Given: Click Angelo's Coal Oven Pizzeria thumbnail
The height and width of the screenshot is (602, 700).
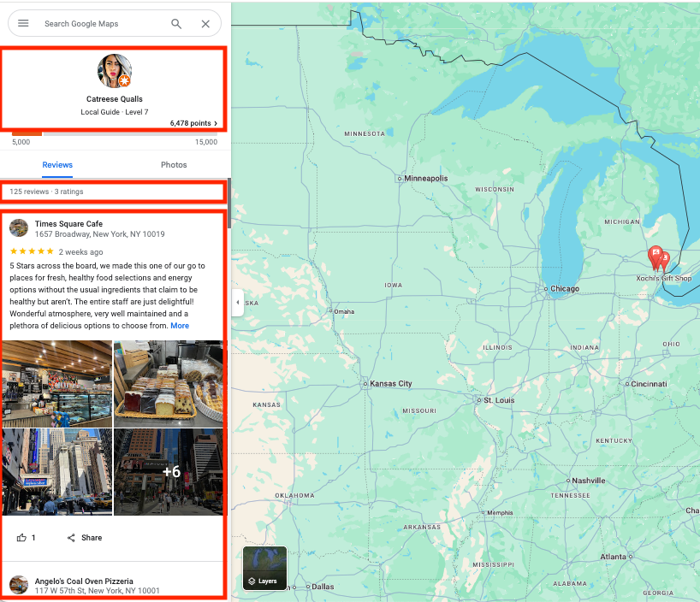Looking at the screenshot, I should 19,585.
